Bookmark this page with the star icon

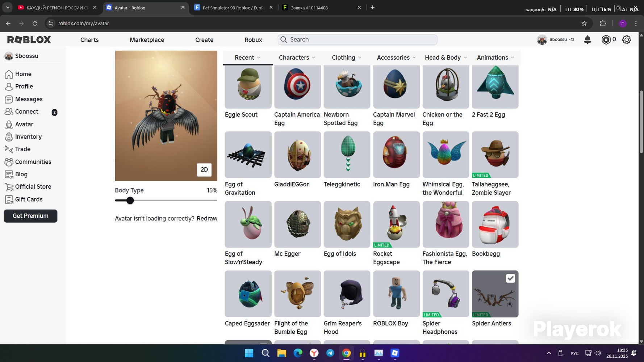coord(584,24)
